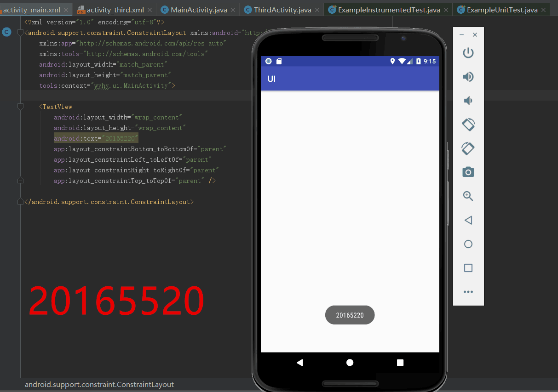
Task: Click the android:text="20165220" attribute line
Action: tap(96, 138)
